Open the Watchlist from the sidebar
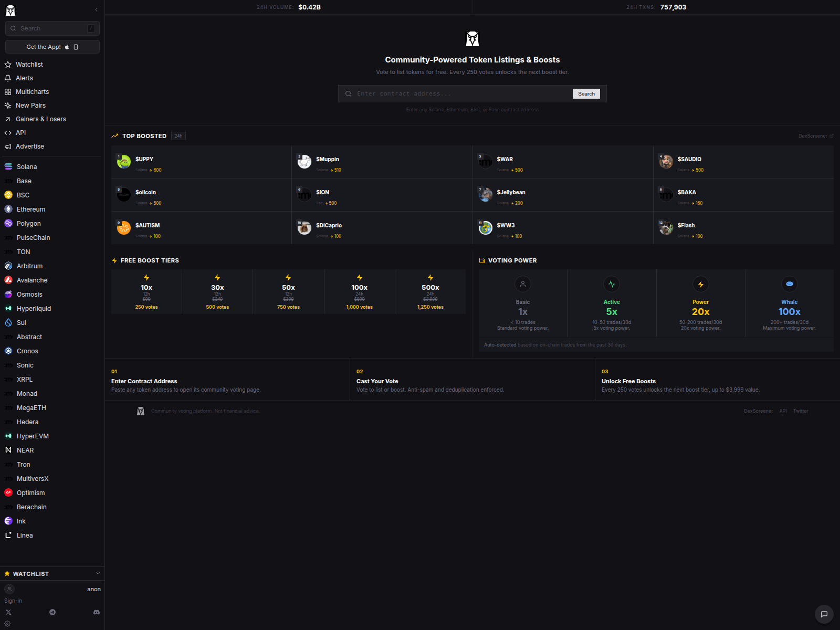The height and width of the screenshot is (630, 840). (29, 64)
